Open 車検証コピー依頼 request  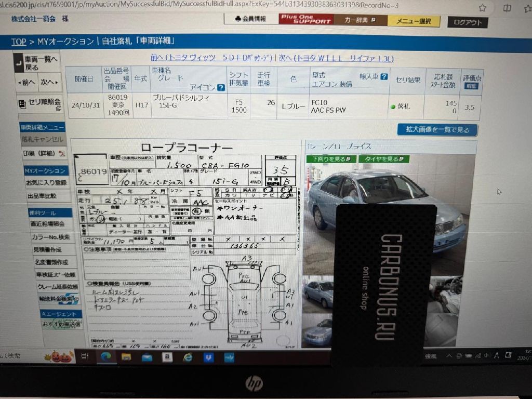(x=55, y=275)
